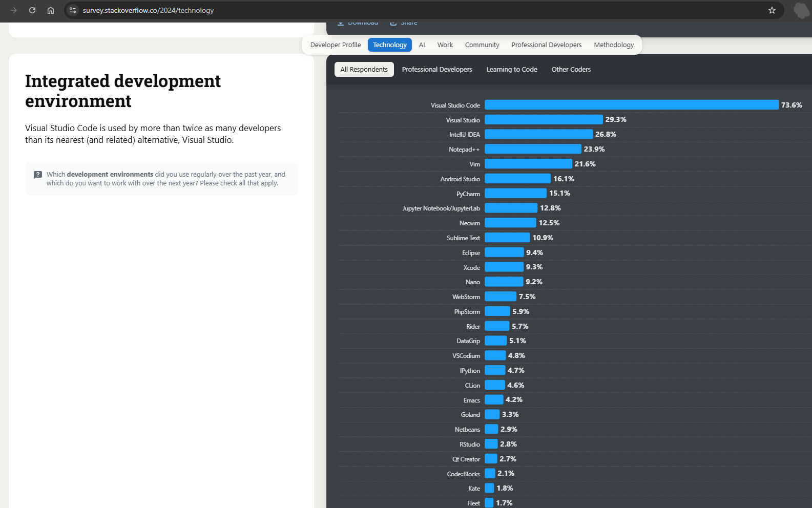Screen dimensions: 812x508
Task: Click the Notepad++ label
Action: point(464,150)
